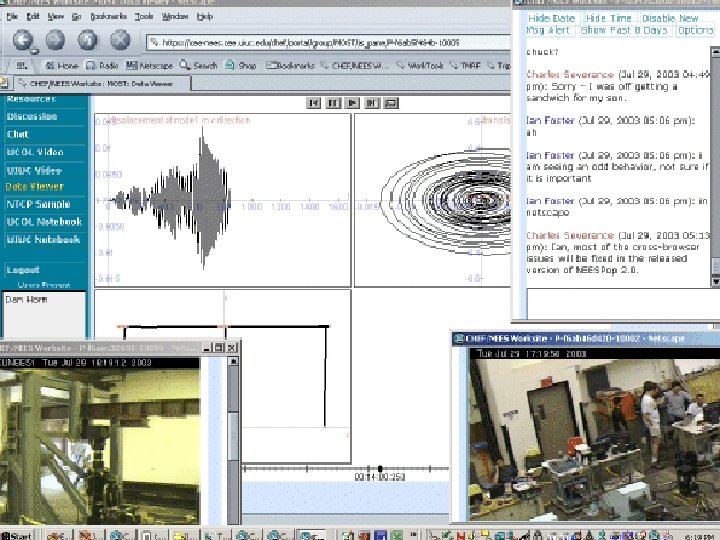This screenshot has height=540, width=720.
Task: Toggle Hide Date in the chat panel
Action: (x=551, y=18)
